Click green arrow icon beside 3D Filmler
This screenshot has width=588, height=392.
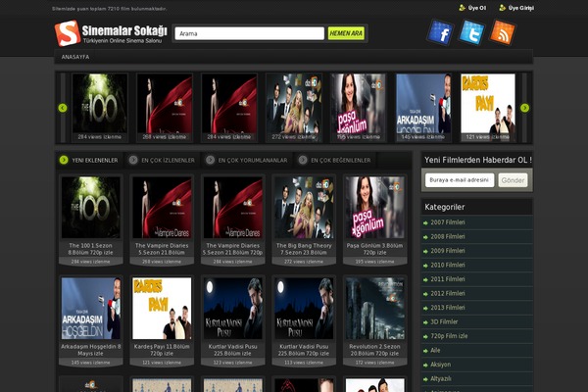(x=425, y=322)
